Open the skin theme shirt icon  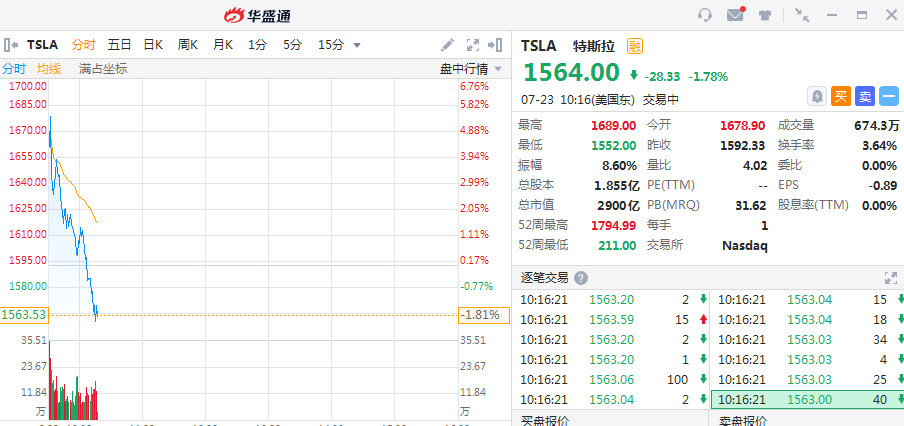pyautogui.click(x=765, y=15)
